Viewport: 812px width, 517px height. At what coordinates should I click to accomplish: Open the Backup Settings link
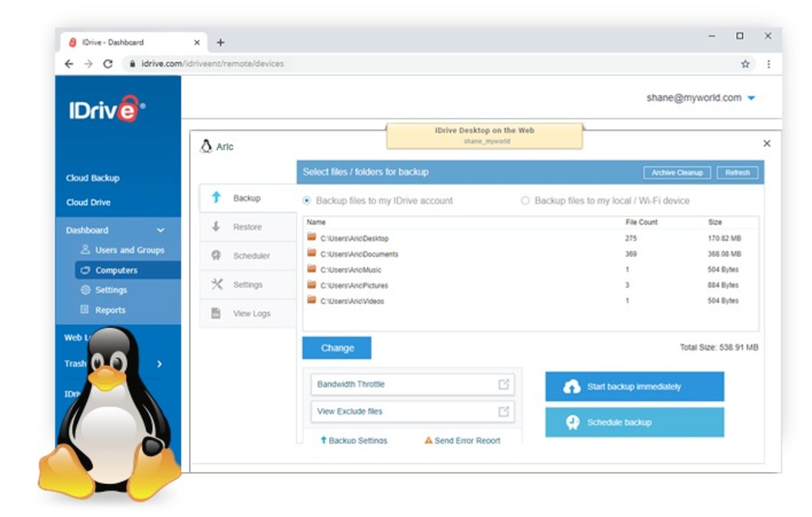pyautogui.click(x=354, y=440)
